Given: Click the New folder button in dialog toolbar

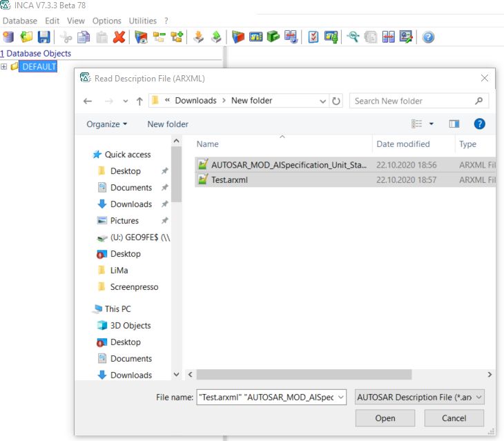Looking at the screenshot, I should 168,124.
